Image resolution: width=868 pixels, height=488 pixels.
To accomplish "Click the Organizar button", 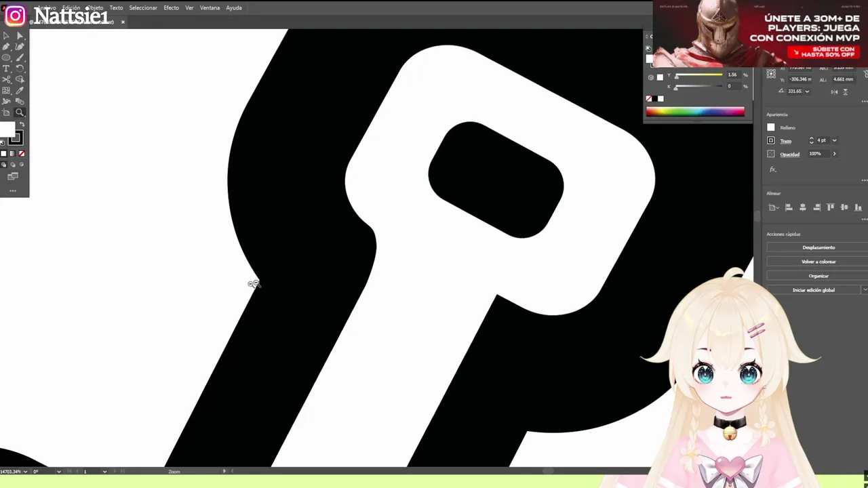I will [x=818, y=276].
